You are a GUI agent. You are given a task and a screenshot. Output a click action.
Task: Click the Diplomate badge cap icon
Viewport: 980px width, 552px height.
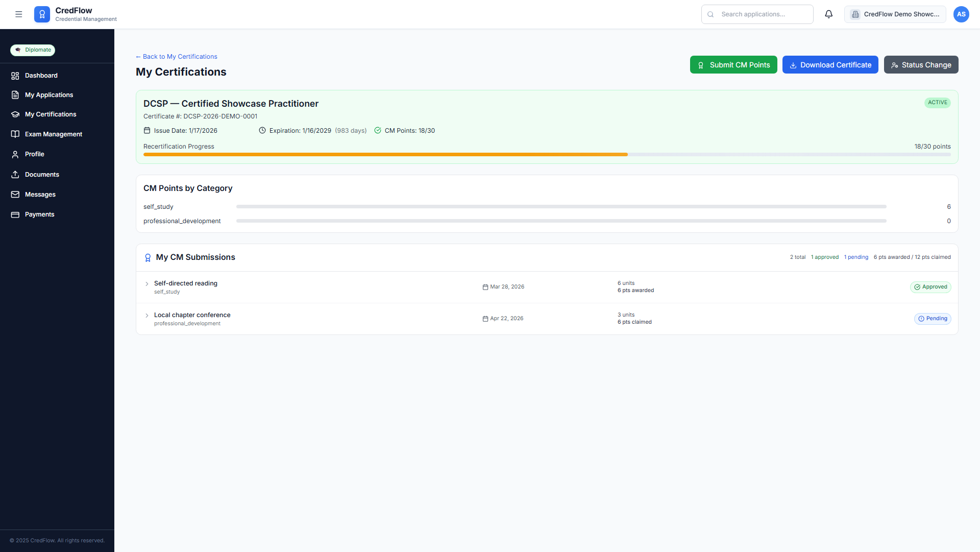pos(18,50)
